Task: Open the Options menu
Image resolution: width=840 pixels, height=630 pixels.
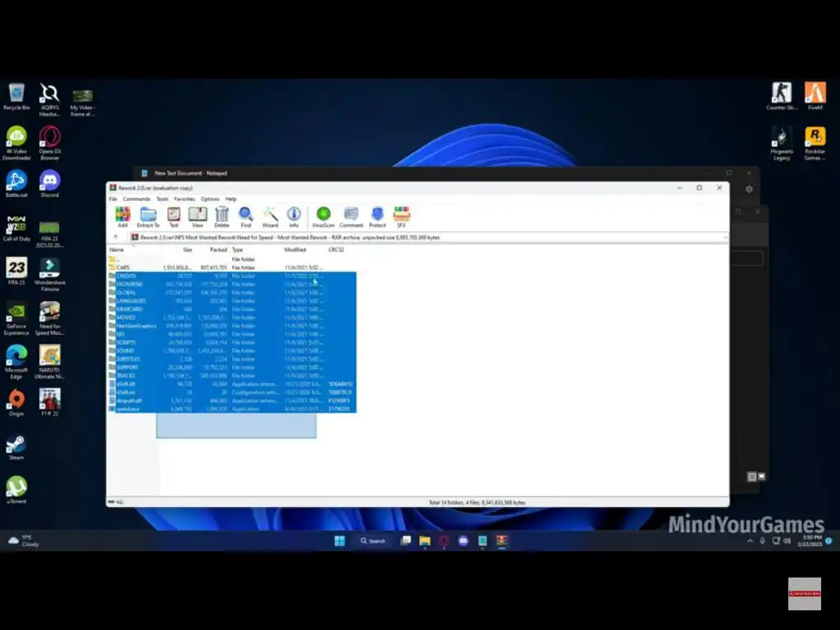Action: click(x=210, y=199)
